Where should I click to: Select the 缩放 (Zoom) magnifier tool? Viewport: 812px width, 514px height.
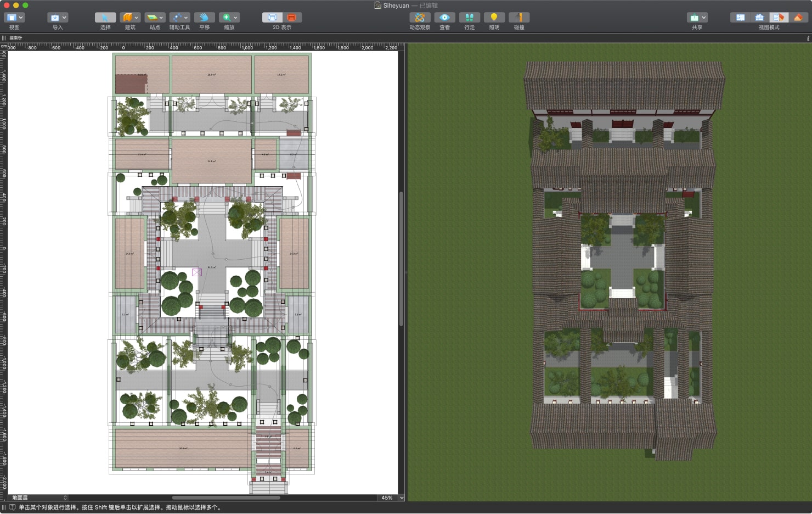tap(226, 18)
